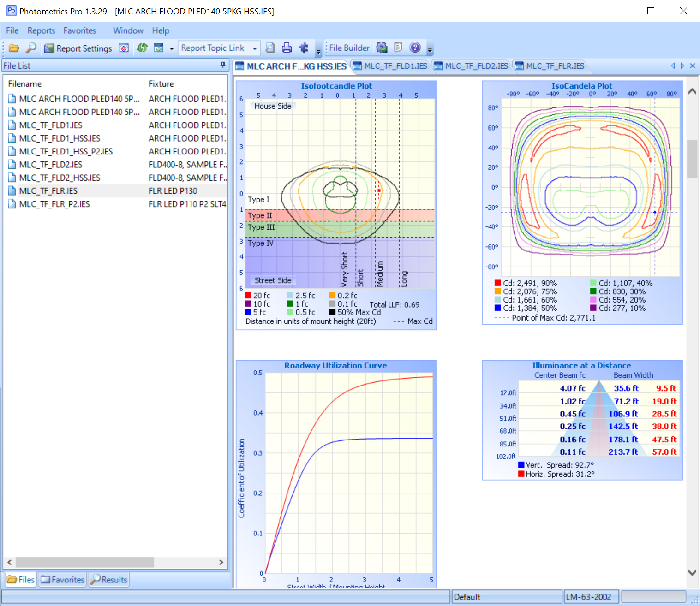
Task: Open Report Settings
Action: (78, 48)
